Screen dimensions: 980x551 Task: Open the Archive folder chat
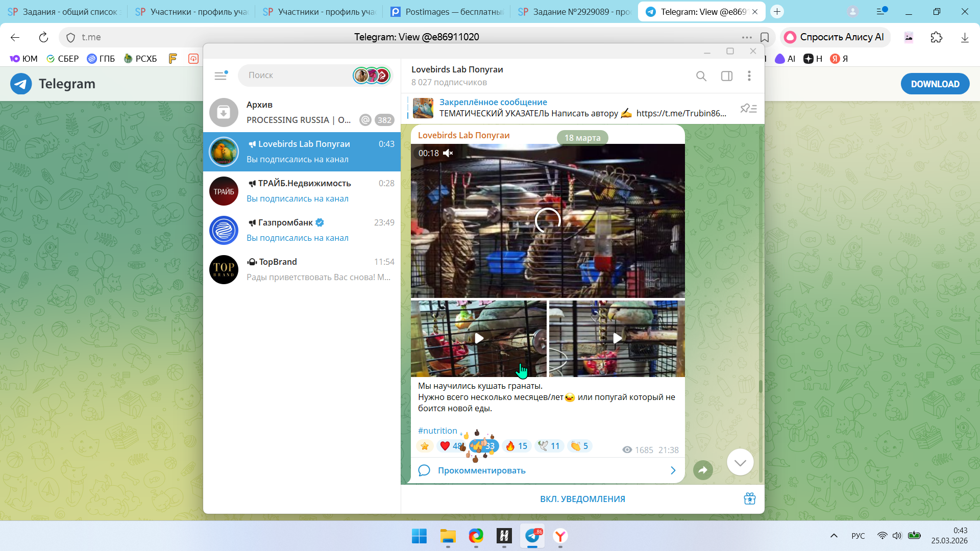click(x=301, y=112)
